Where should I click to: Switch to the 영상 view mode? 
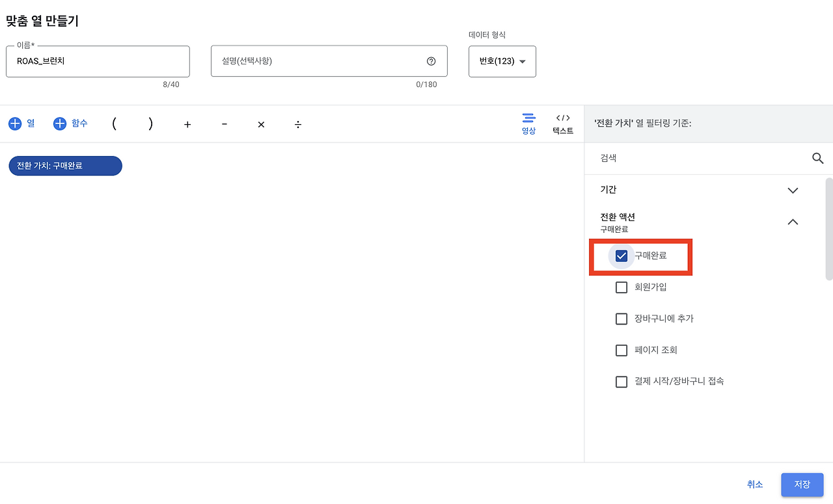[528, 123]
